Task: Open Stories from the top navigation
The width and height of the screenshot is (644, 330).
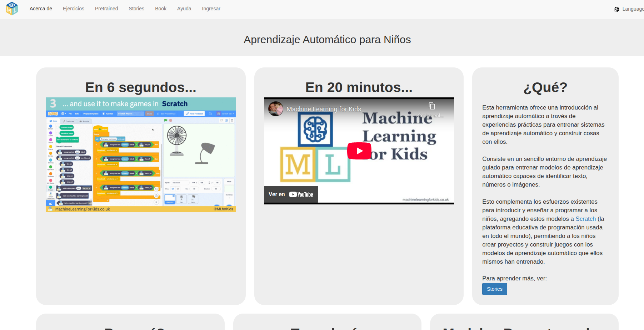Action: pyautogui.click(x=136, y=9)
